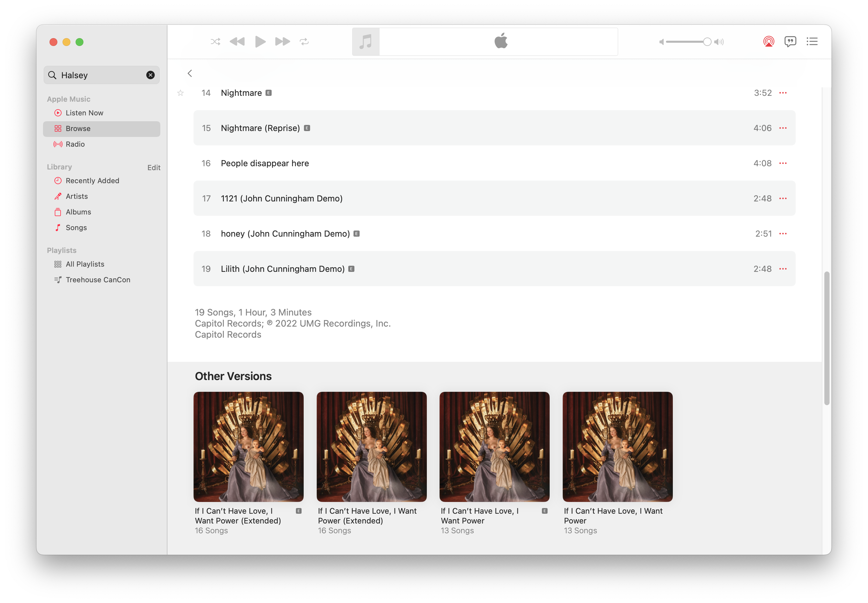Viewport: 868px width, 603px height.
Task: Select track 18 honey (John Cunningham Demo)
Action: [494, 233]
